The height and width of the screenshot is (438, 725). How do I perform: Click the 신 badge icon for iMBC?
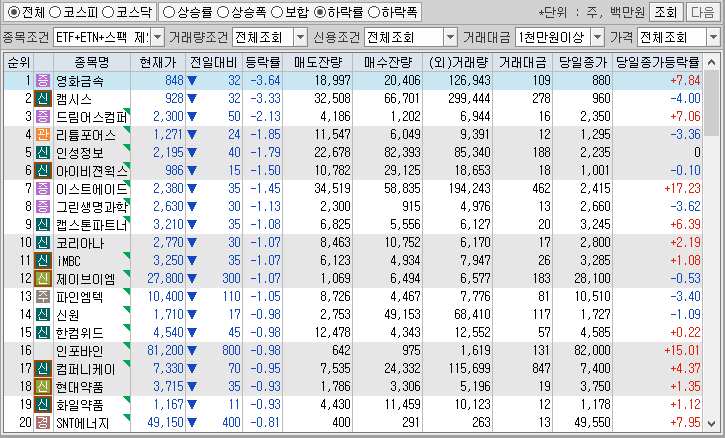coord(43,261)
